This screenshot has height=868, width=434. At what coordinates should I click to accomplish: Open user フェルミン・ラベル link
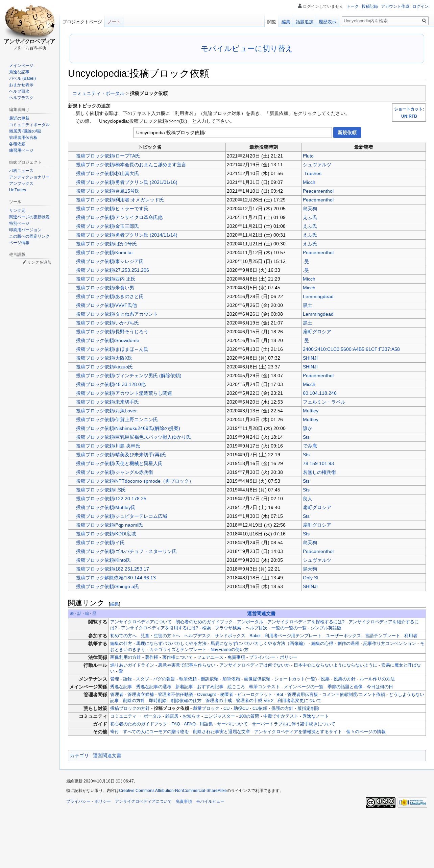pyautogui.click(x=324, y=402)
